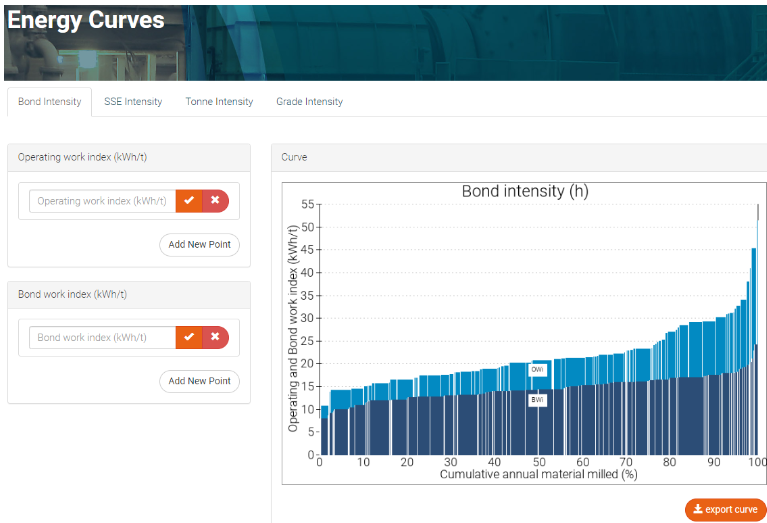Clear the Bond work index entry with X
The height and width of the screenshot is (523, 767).
[x=215, y=338]
